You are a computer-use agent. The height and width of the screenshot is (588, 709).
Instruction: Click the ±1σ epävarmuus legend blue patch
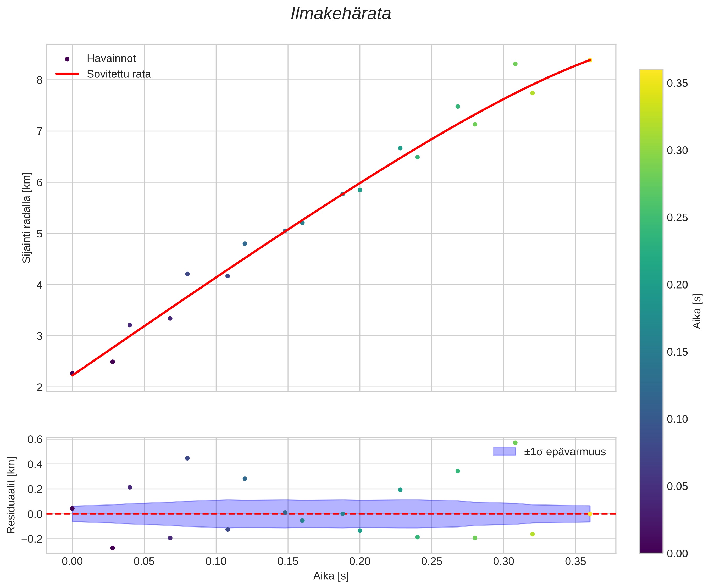[505, 452]
